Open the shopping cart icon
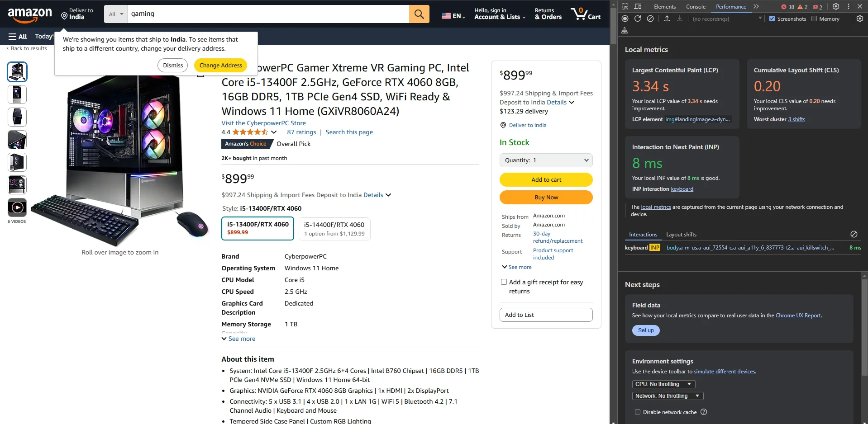868x424 pixels. pos(586,14)
